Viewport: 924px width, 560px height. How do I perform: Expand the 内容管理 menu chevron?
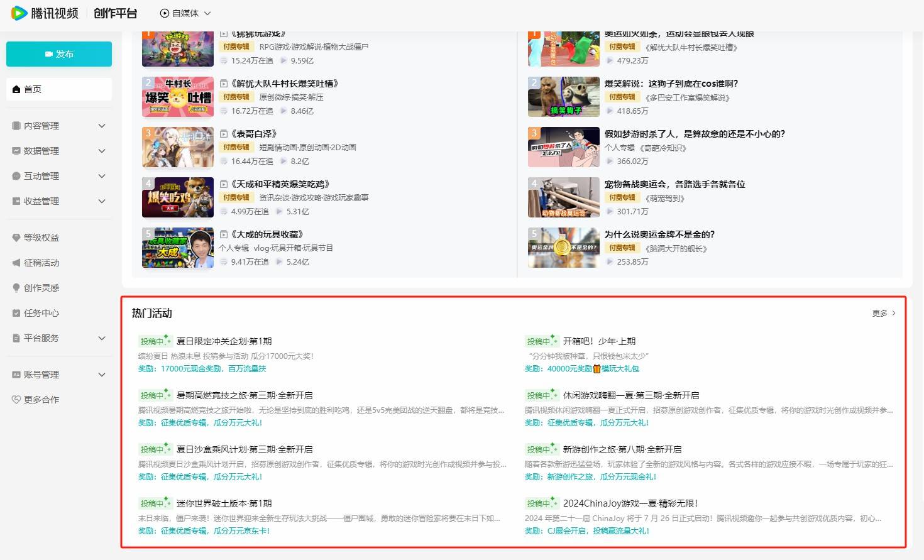(x=102, y=126)
